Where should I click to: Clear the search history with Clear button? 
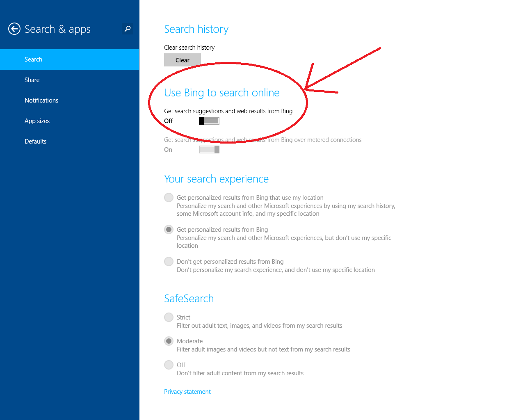click(183, 60)
